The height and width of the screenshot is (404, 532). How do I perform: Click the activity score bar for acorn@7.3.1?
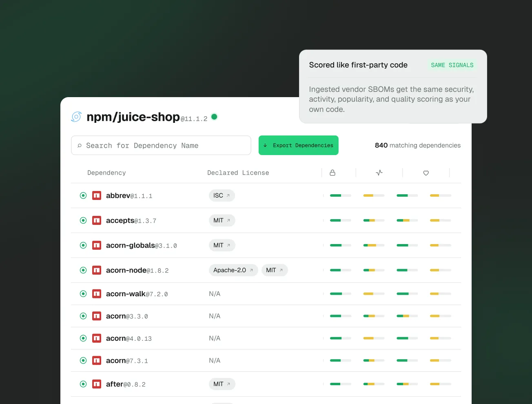tap(374, 360)
